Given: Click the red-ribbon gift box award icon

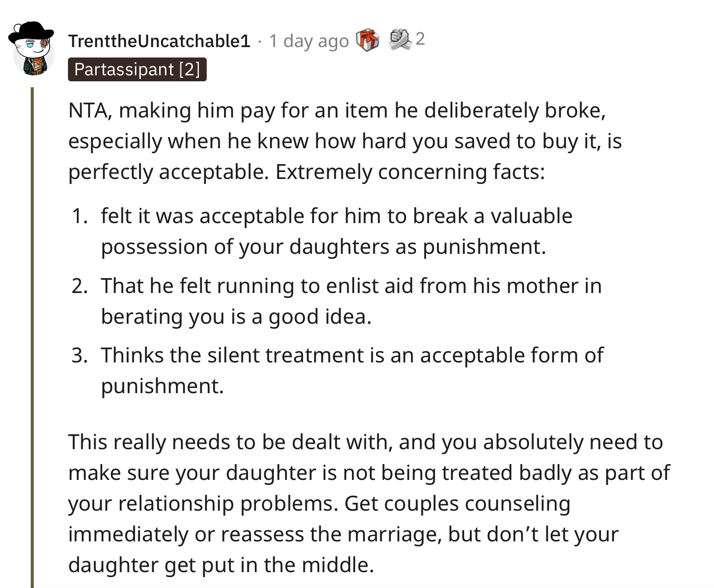Looking at the screenshot, I should (x=367, y=40).
